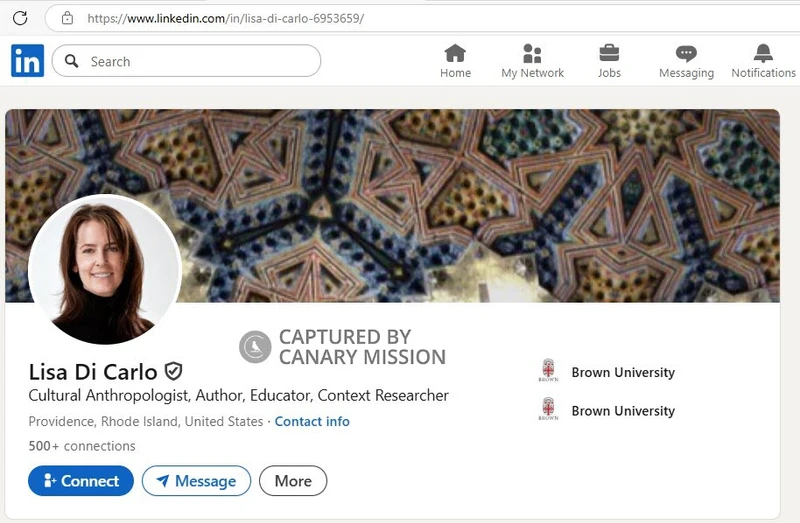Screen dimensions: 800x523
Task: Open the Jobs briefcase icon
Action: pos(609,53)
